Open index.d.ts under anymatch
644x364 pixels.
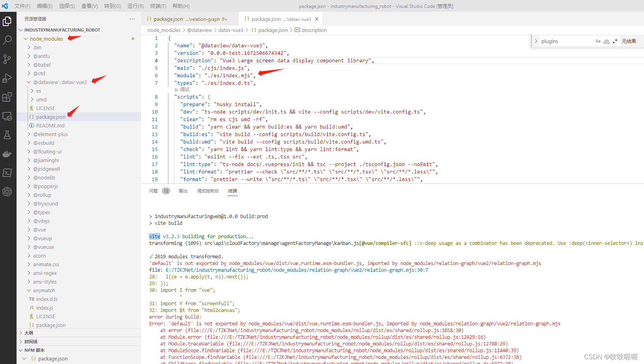(x=47, y=299)
